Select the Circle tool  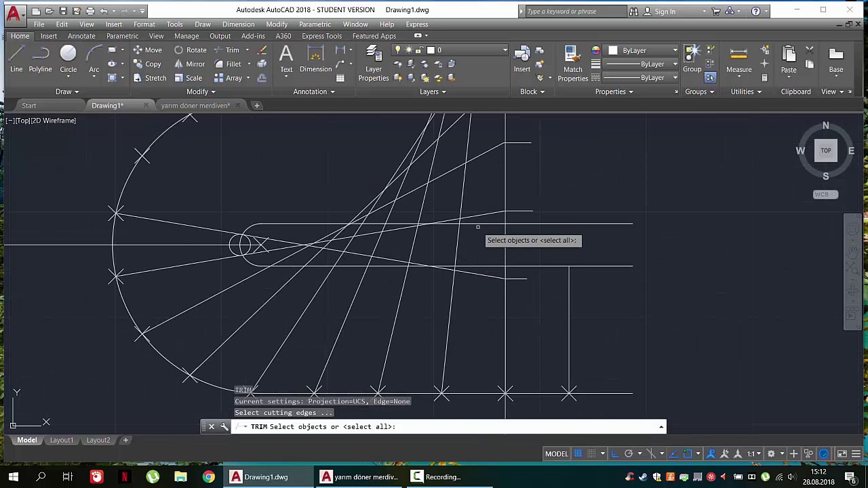[68, 59]
